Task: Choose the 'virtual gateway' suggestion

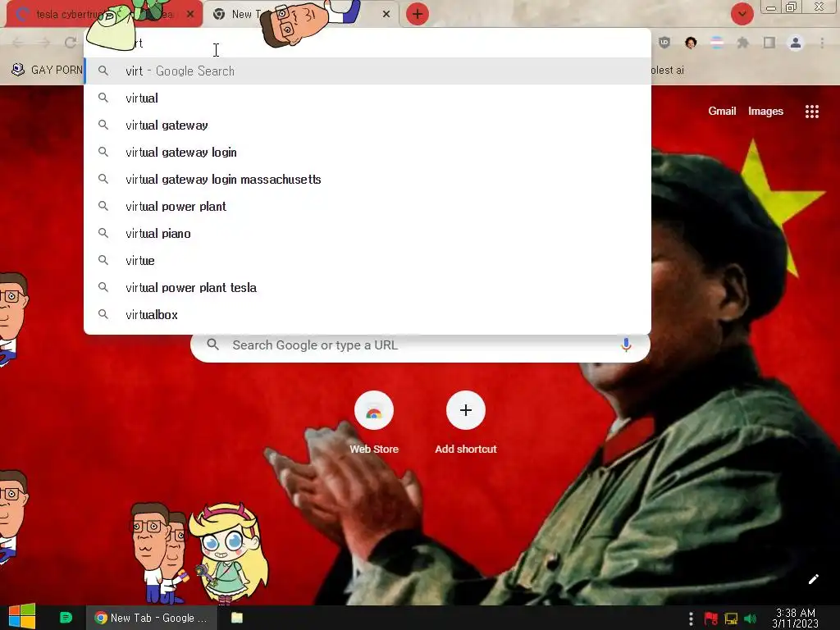Action: pyautogui.click(x=367, y=126)
